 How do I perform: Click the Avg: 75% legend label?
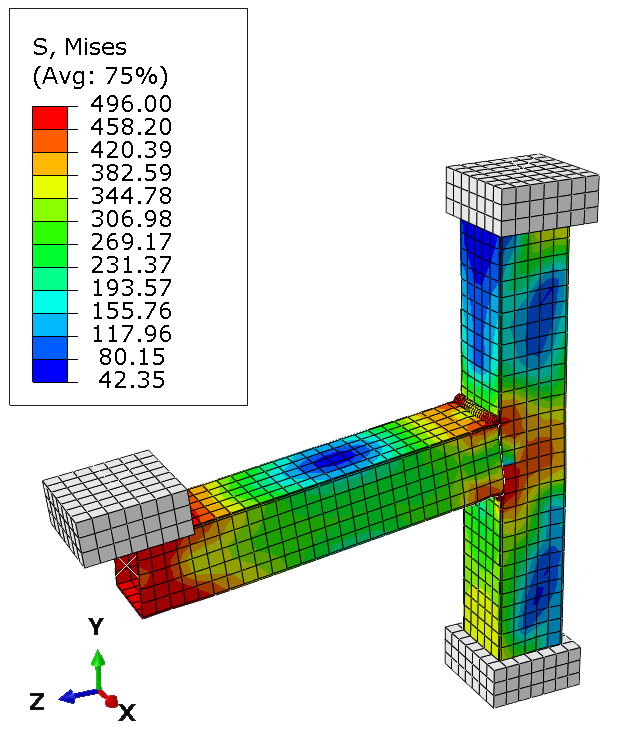coord(100,76)
